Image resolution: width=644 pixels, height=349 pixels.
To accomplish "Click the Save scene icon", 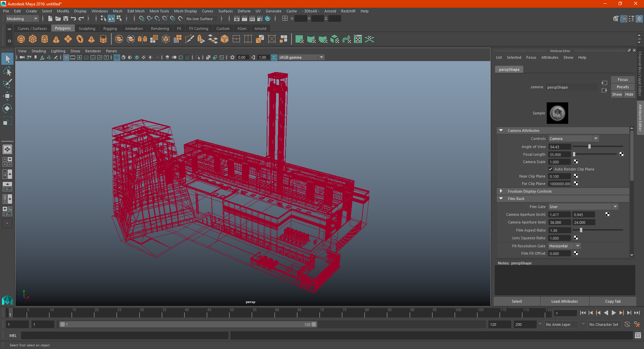I will [x=66, y=19].
